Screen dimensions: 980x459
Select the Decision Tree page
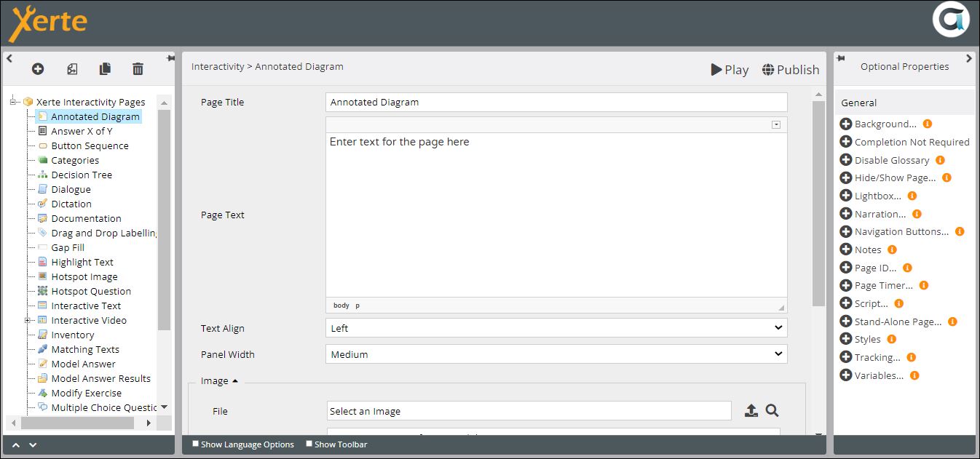[82, 175]
